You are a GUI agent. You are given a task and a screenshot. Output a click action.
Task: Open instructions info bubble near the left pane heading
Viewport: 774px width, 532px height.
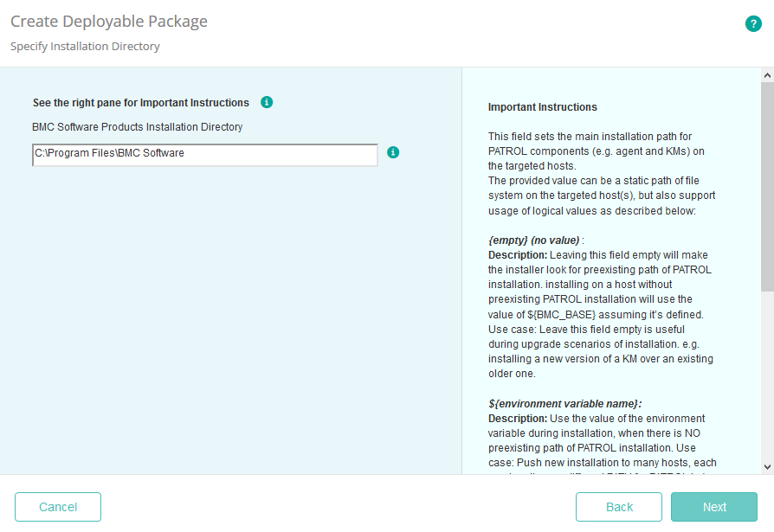pos(267,102)
